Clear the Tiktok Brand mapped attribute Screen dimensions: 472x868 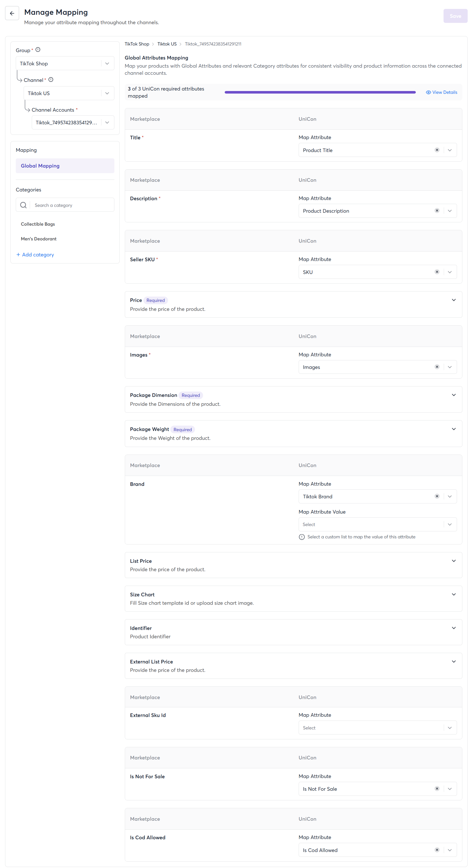coord(437,496)
